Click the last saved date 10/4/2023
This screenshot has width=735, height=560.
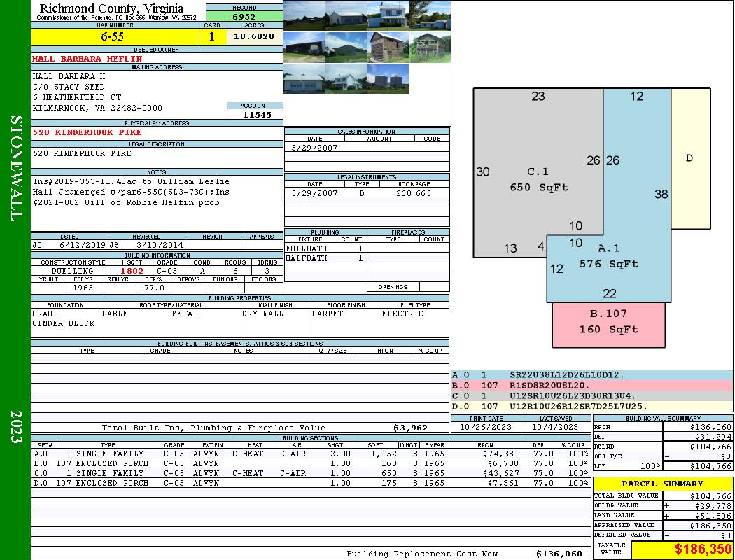click(x=556, y=427)
